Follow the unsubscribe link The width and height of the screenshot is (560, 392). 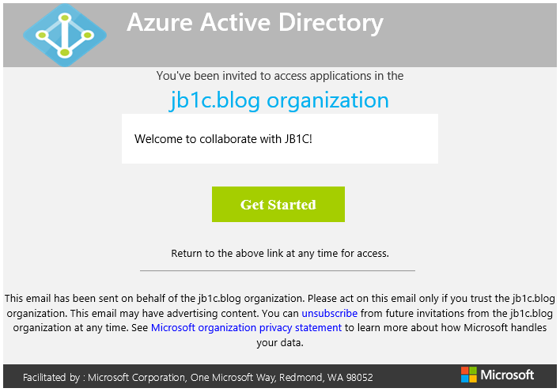pos(330,313)
